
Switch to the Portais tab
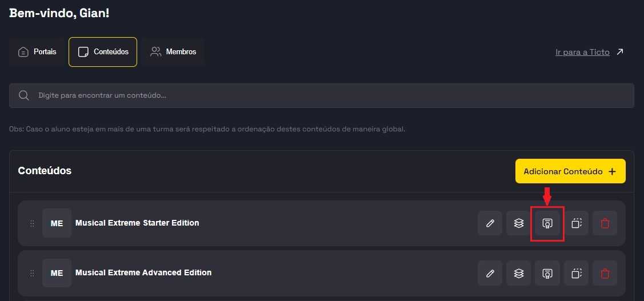pyautogui.click(x=37, y=52)
